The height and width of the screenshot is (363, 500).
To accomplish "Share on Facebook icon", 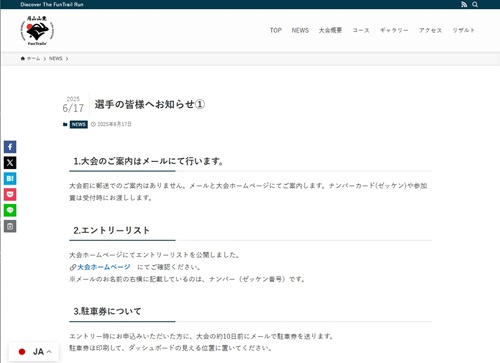I will tap(10, 147).
